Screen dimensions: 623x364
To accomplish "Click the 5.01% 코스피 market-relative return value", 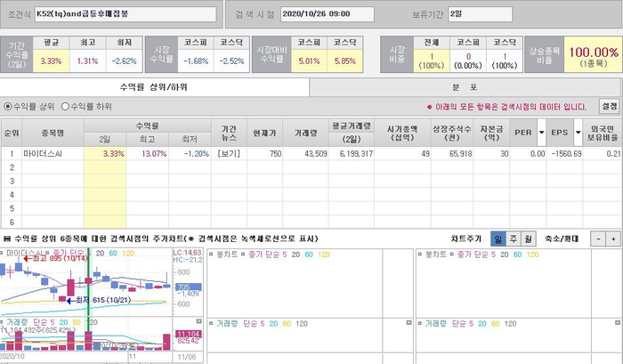I will pyautogui.click(x=309, y=61).
